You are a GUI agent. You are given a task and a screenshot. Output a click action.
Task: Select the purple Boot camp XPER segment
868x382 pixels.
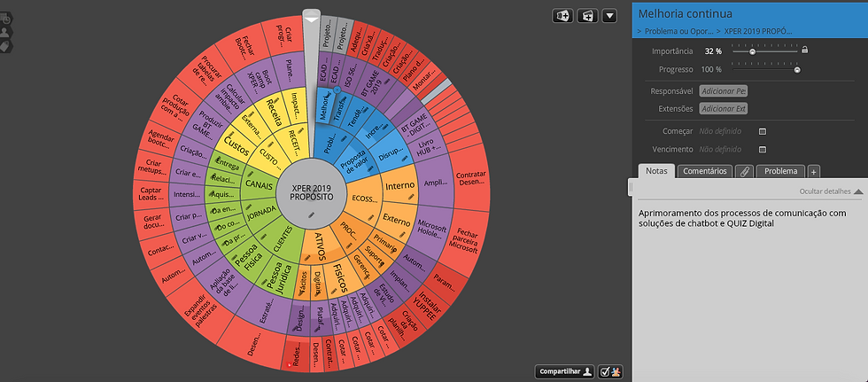click(x=260, y=81)
